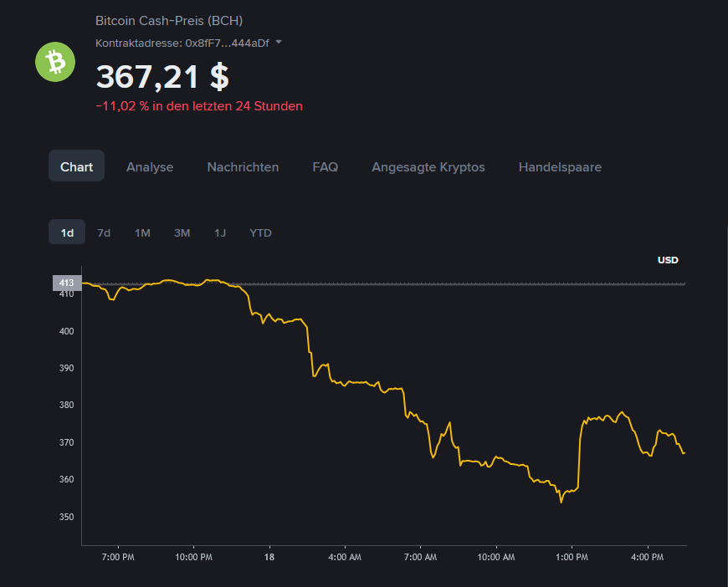Click the date label 18 on axis
The height and width of the screenshot is (587, 728).
pos(269,557)
